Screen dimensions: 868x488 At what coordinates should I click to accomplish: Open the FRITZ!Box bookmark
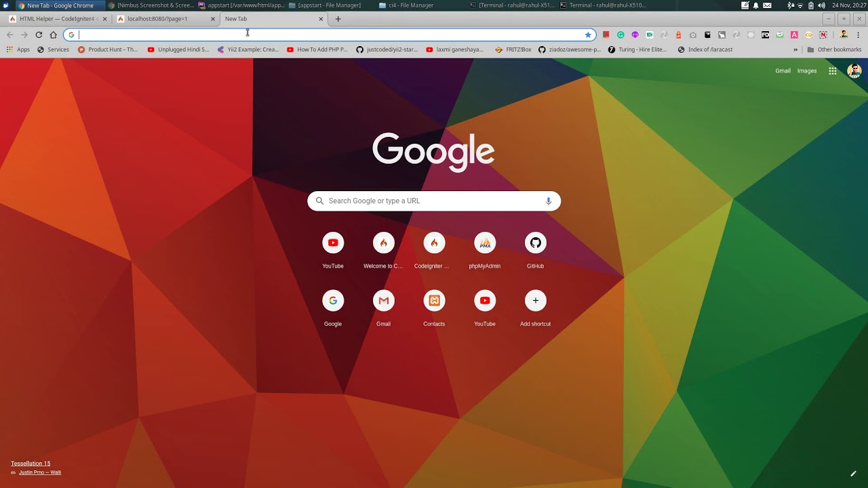(x=513, y=49)
